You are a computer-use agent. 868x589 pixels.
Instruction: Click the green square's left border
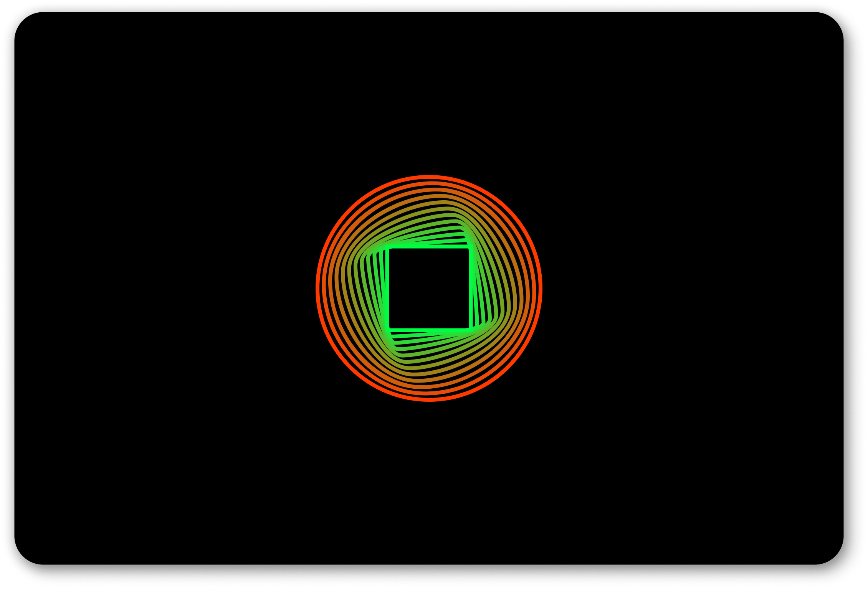coord(387,288)
